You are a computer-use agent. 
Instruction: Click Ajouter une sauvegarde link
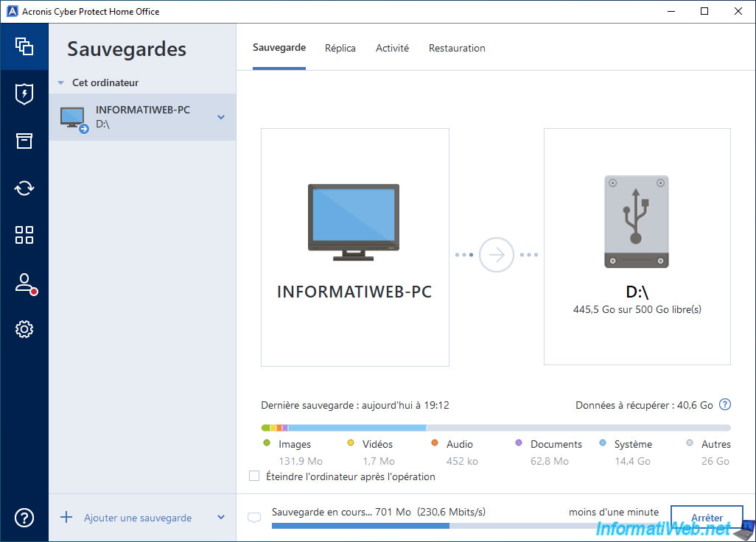tap(138, 518)
